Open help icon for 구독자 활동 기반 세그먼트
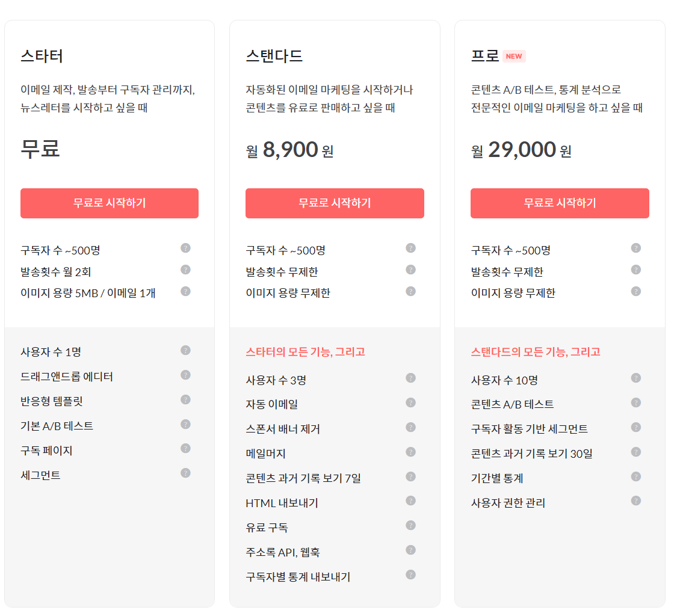Screen dimensions: 680x616 [x=635, y=428]
